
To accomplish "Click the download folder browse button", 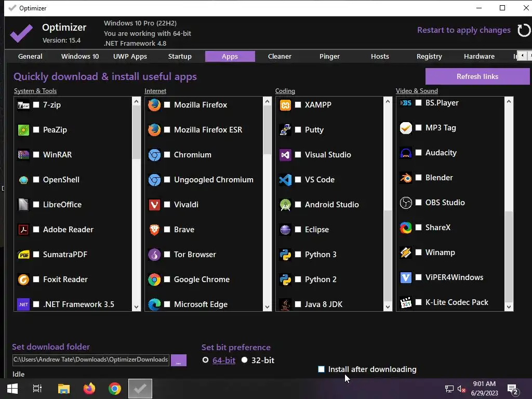I will click(x=179, y=361).
